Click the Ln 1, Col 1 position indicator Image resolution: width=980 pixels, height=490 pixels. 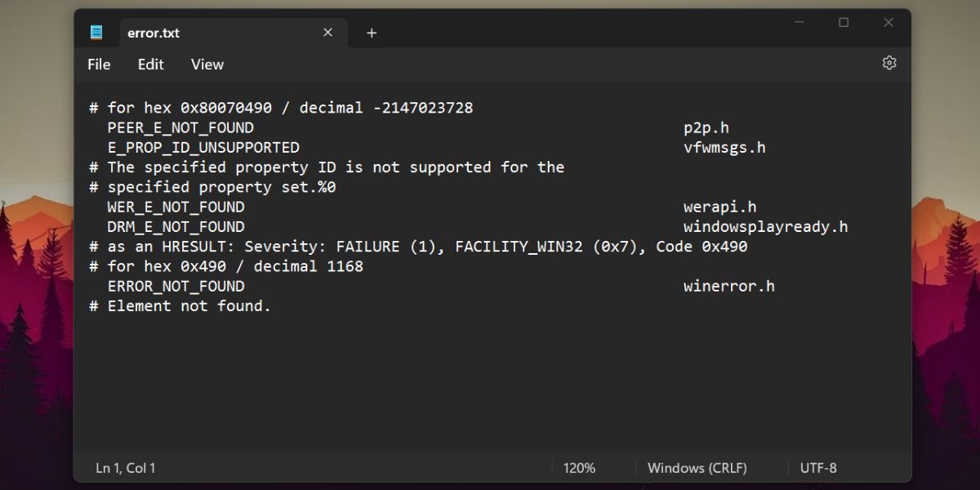point(126,468)
